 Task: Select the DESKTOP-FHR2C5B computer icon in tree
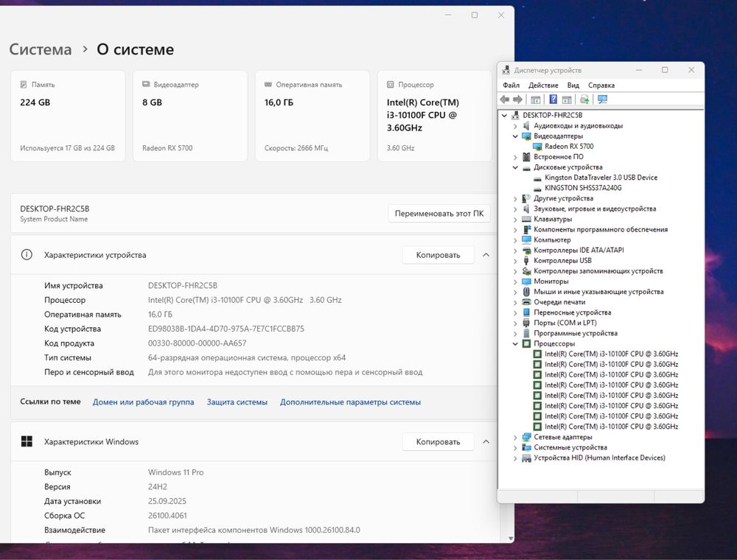pos(516,115)
